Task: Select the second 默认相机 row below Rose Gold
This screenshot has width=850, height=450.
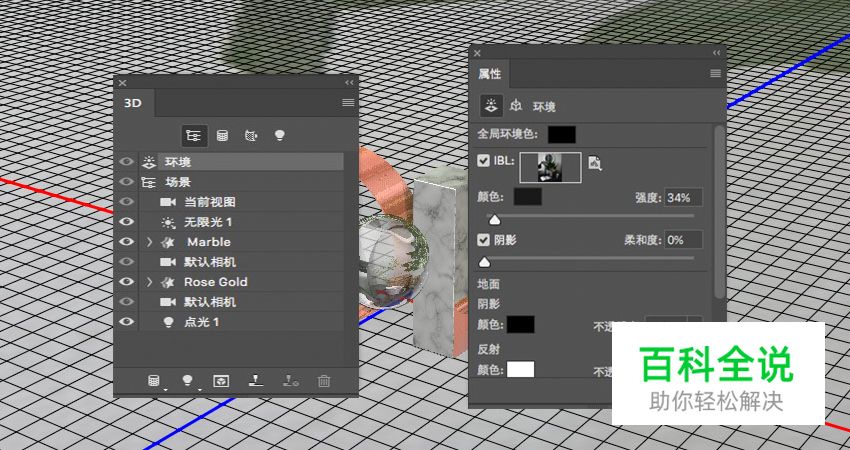Action: [242, 302]
